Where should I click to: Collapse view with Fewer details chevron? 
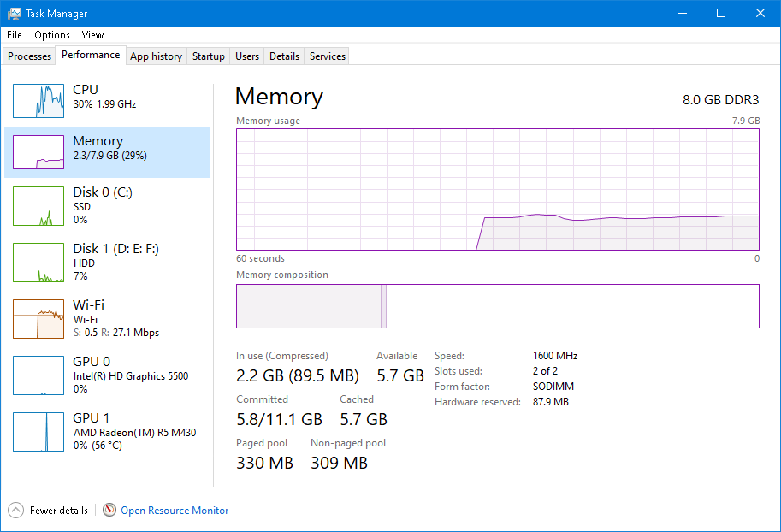click(16, 511)
